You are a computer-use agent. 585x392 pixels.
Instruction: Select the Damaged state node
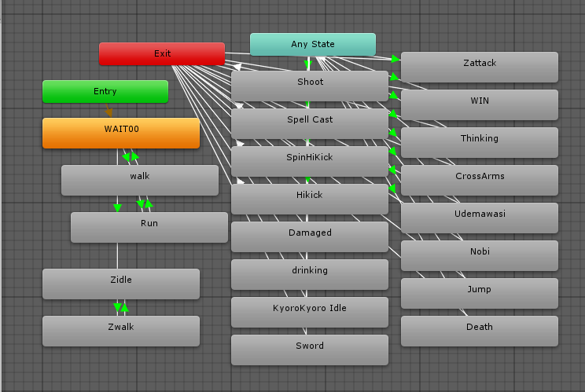pos(310,236)
